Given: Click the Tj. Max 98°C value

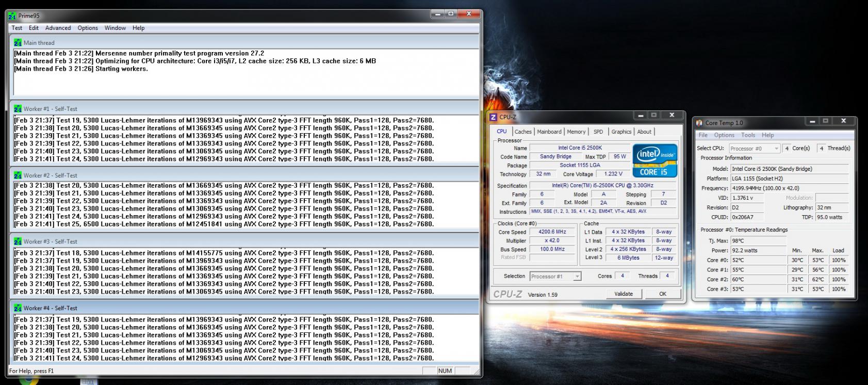Looking at the screenshot, I should point(758,241).
